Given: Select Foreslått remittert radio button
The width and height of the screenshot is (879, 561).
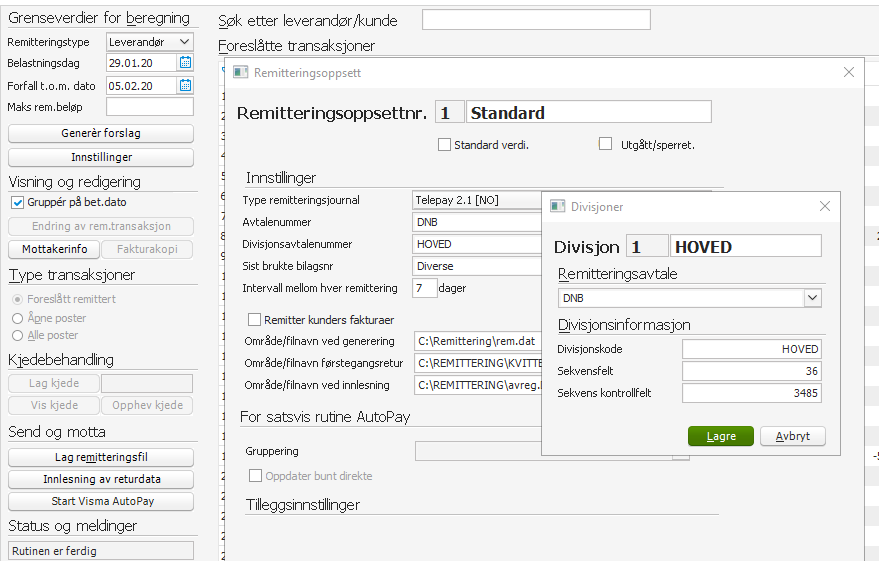Looking at the screenshot, I should (17, 299).
